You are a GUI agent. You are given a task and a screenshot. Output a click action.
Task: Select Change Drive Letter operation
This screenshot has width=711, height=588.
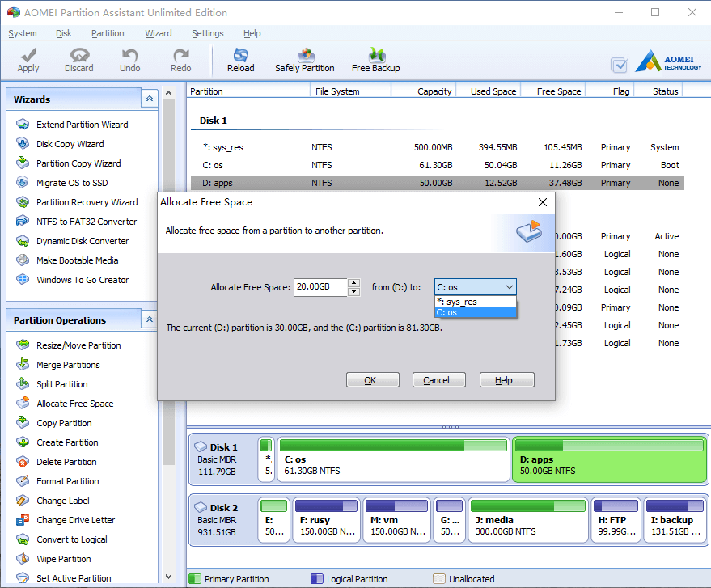tap(76, 520)
